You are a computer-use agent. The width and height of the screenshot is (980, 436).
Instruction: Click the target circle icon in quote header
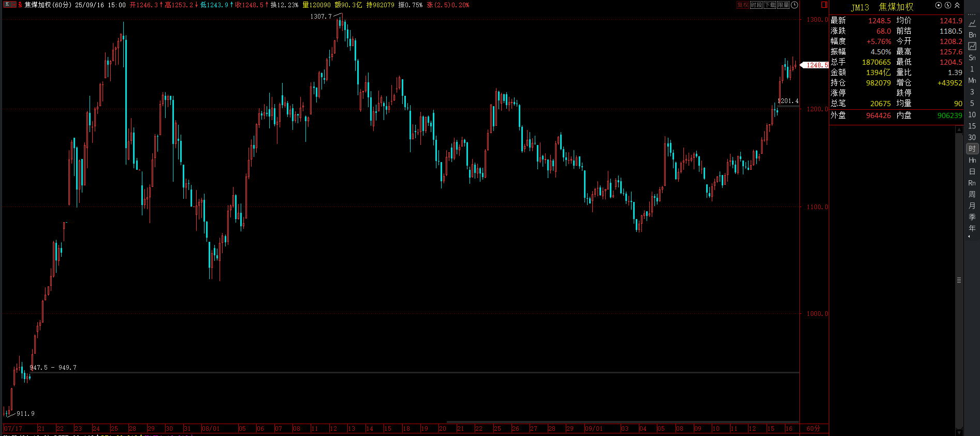[x=939, y=5]
